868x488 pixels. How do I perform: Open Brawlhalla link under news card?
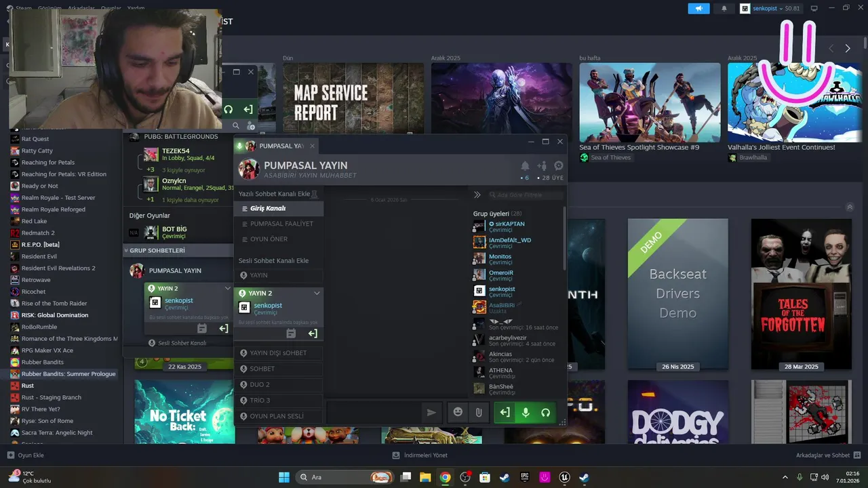pyautogui.click(x=748, y=157)
